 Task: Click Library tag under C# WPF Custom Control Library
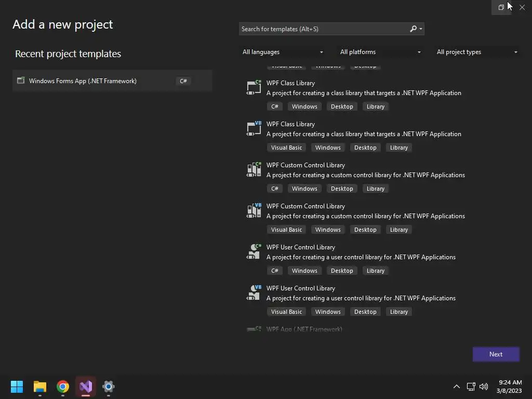tap(375, 189)
